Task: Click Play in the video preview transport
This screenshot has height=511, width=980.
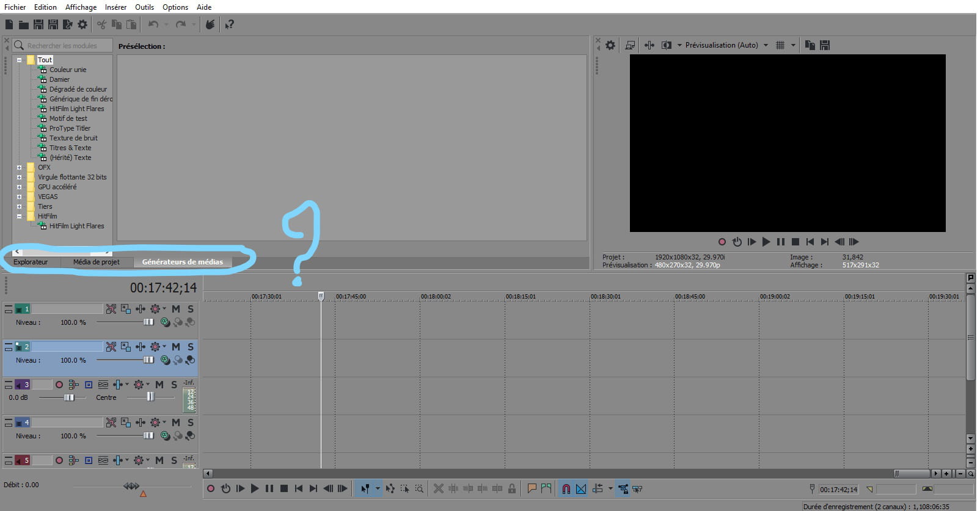Action: [x=766, y=242]
